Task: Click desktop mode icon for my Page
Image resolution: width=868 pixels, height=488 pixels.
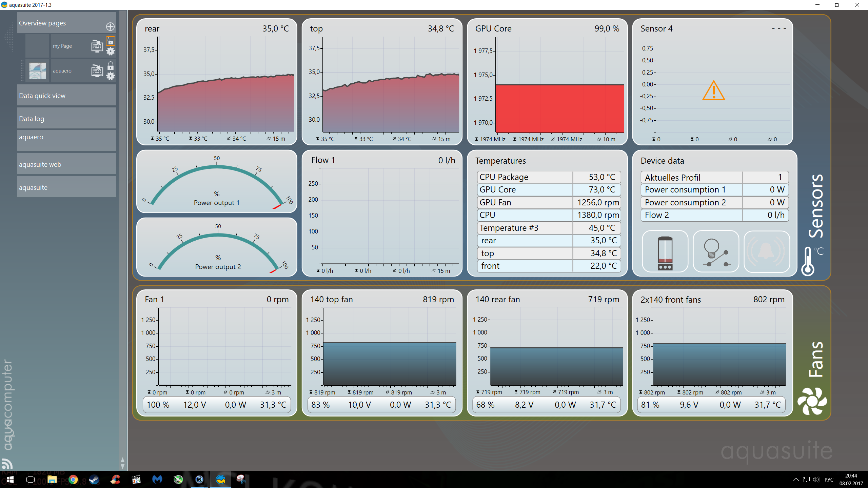Action: click(x=97, y=46)
